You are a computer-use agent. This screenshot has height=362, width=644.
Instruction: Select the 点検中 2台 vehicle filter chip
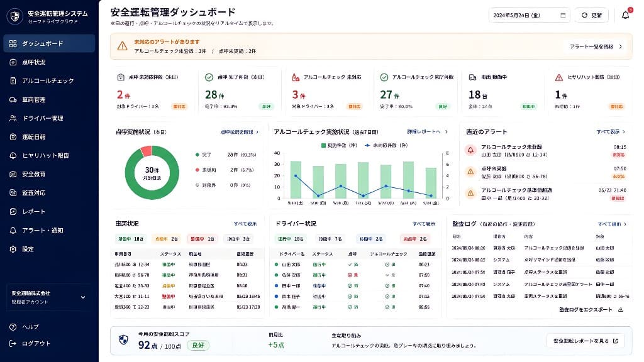tap(166, 238)
